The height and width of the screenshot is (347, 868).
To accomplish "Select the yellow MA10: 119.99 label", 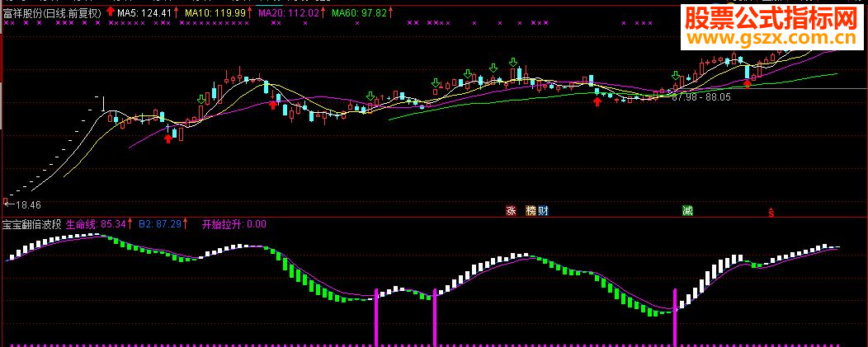I will click(215, 12).
